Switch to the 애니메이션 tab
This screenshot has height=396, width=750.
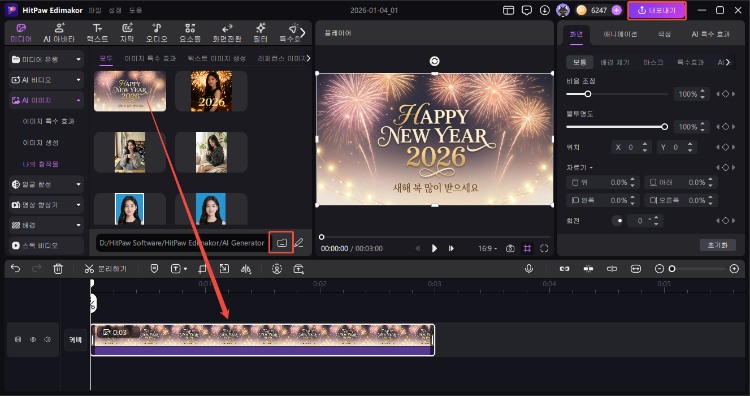[620, 34]
